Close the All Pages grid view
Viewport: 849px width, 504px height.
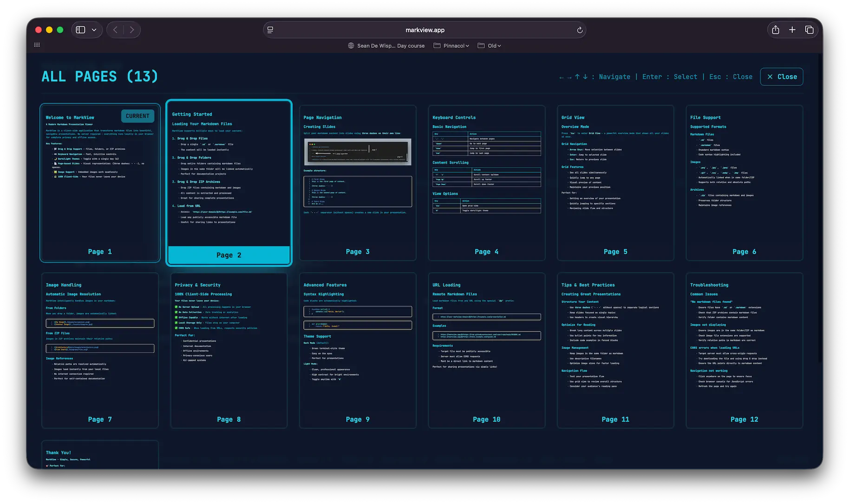pos(782,77)
